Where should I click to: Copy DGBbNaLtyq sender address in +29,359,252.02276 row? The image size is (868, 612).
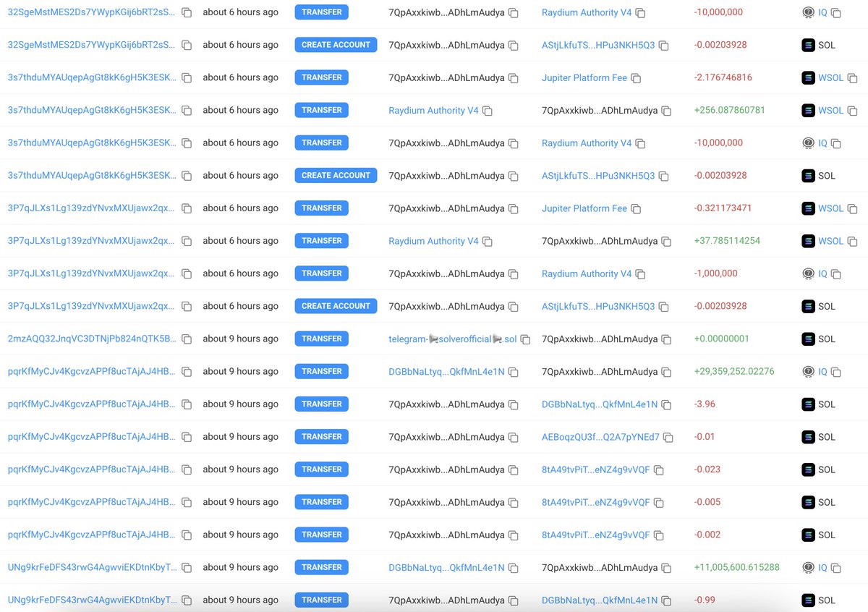point(513,373)
